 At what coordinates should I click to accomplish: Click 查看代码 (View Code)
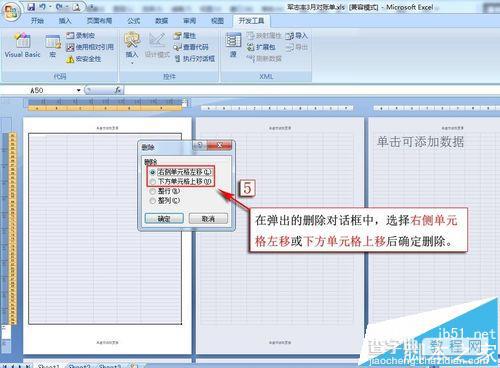point(191,47)
